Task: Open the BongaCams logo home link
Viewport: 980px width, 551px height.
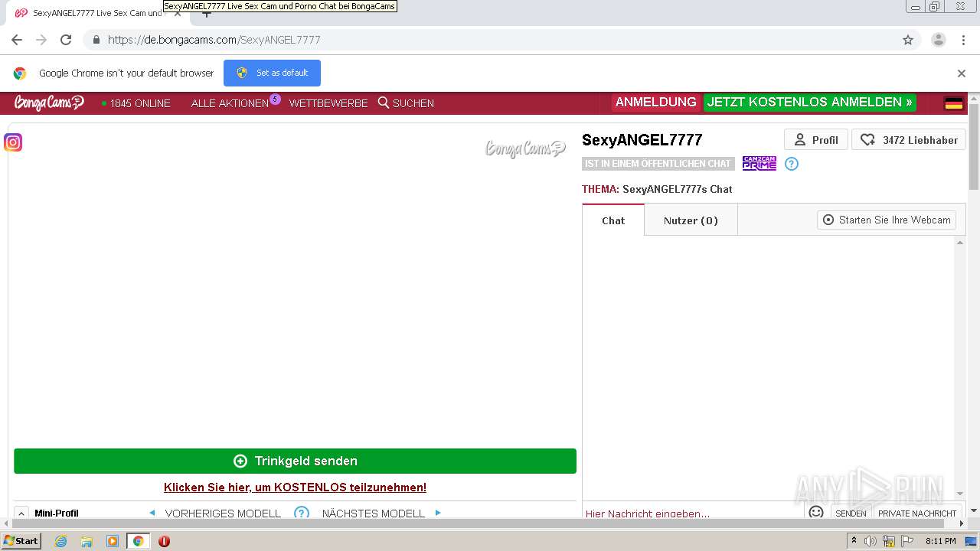Action: pyautogui.click(x=49, y=103)
